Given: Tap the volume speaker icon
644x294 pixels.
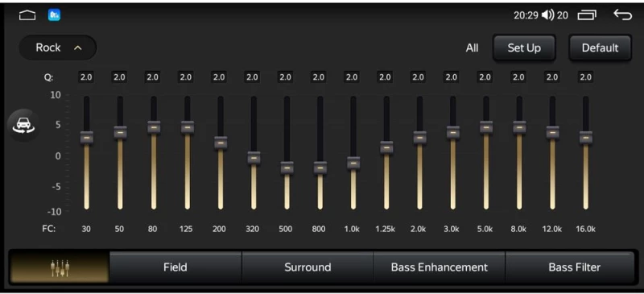Looking at the screenshot, I should [x=548, y=15].
